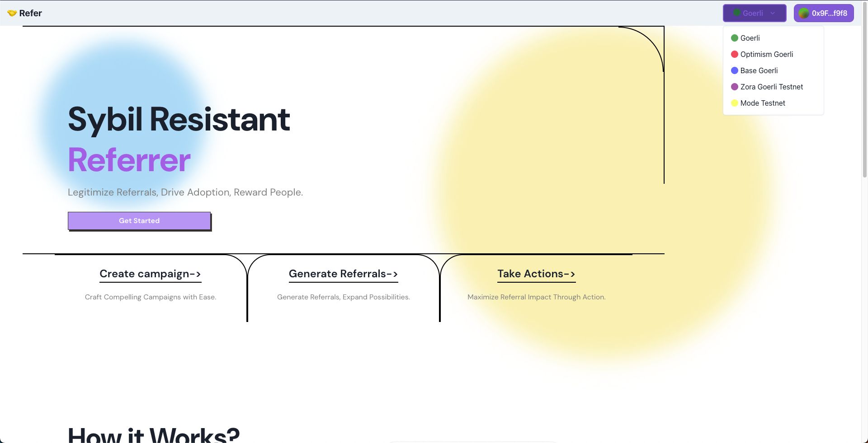
Task: Click the purple dot icon beside Zora Goerli Testnet
Action: pos(735,87)
